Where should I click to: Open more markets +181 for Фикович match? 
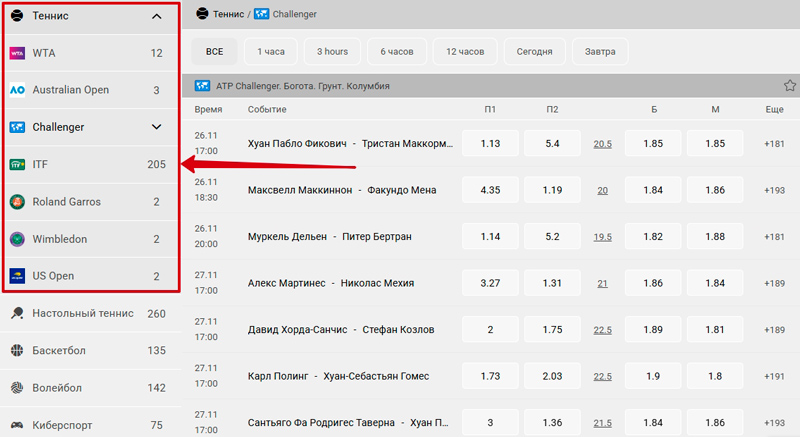pyautogui.click(x=774, y=144)
